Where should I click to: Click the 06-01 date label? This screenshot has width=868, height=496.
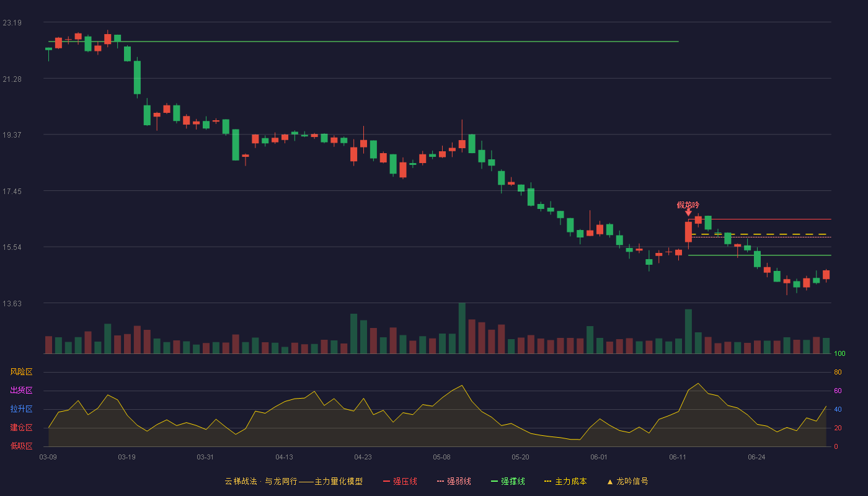click(x=599, y=457)
